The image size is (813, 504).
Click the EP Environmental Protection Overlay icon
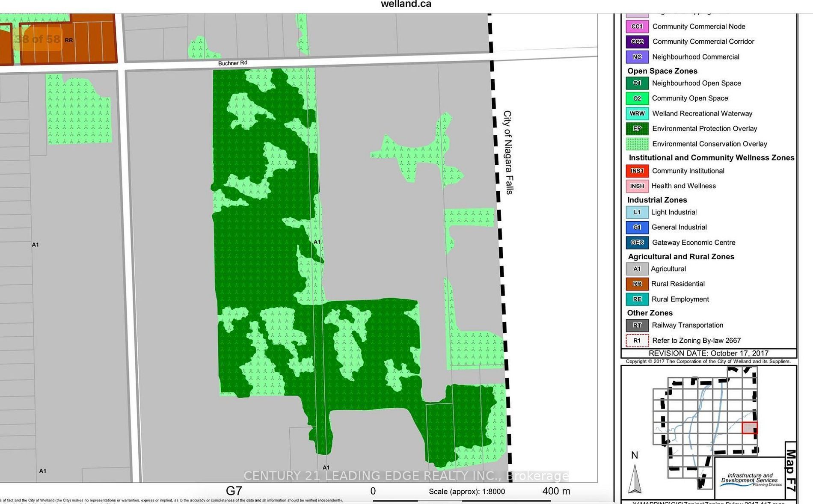637,128
